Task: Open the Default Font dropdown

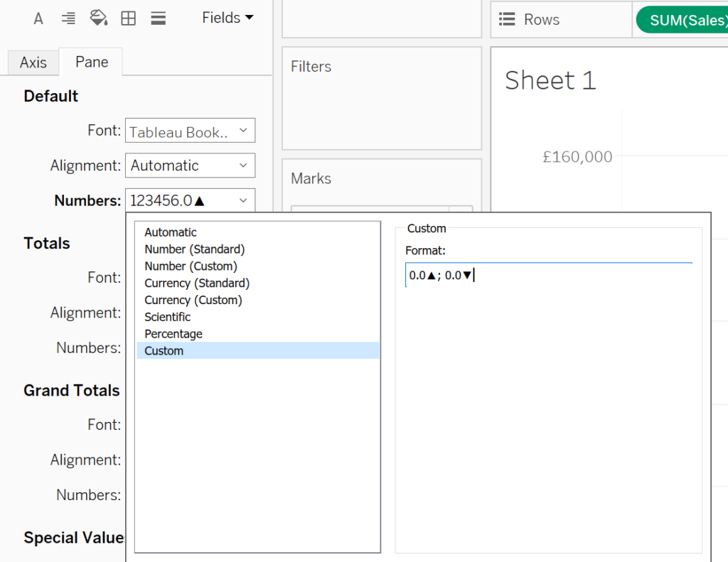Action: 190,131
